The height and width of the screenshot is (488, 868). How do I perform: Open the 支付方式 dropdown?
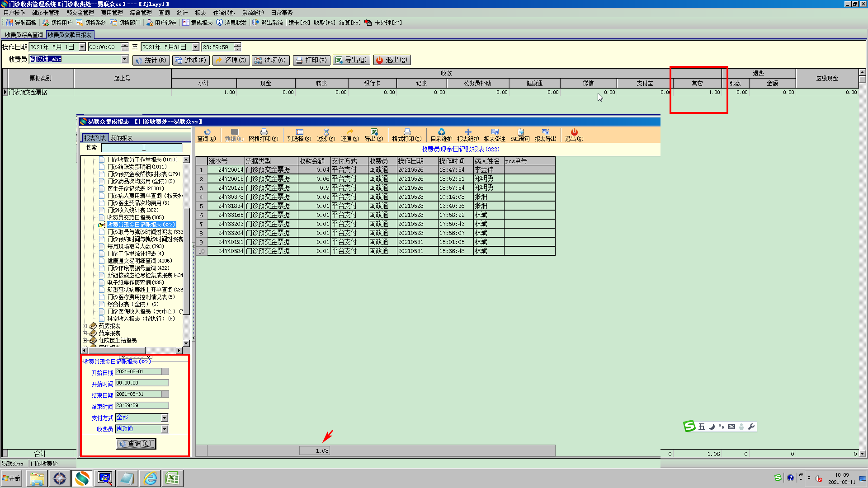tap(165, 418)
